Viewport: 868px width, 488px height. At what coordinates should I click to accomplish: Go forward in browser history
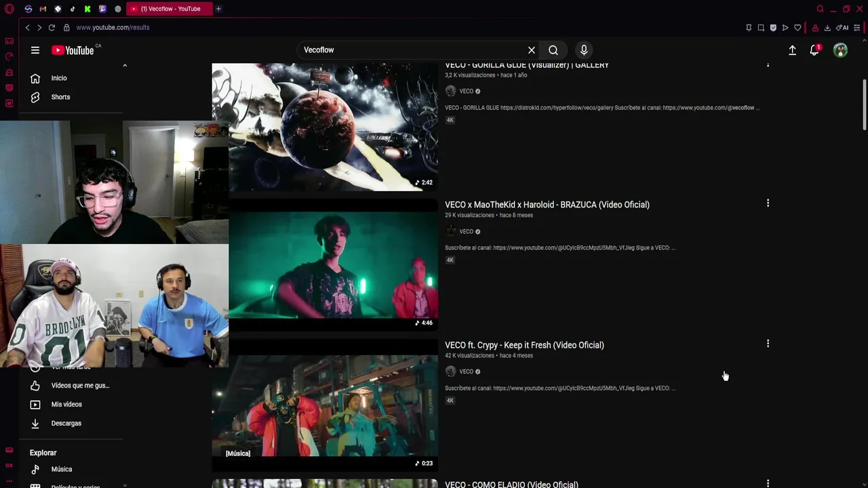39,28
